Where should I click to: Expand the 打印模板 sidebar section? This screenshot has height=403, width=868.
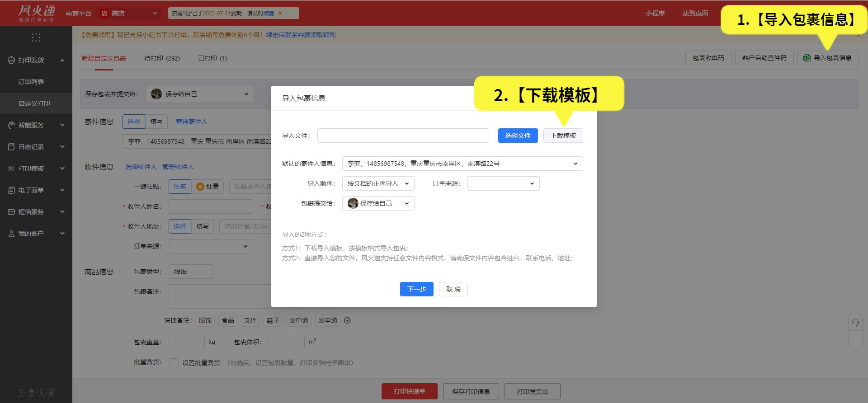pyautogui.click(x=62, y=169)
